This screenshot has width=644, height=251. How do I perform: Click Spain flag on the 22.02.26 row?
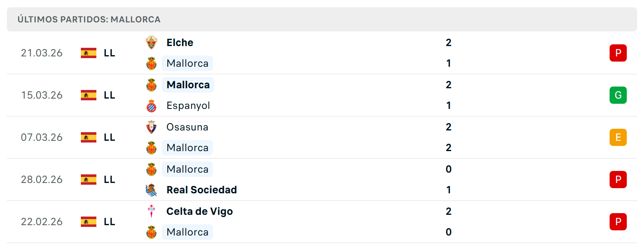click(89, 222)
